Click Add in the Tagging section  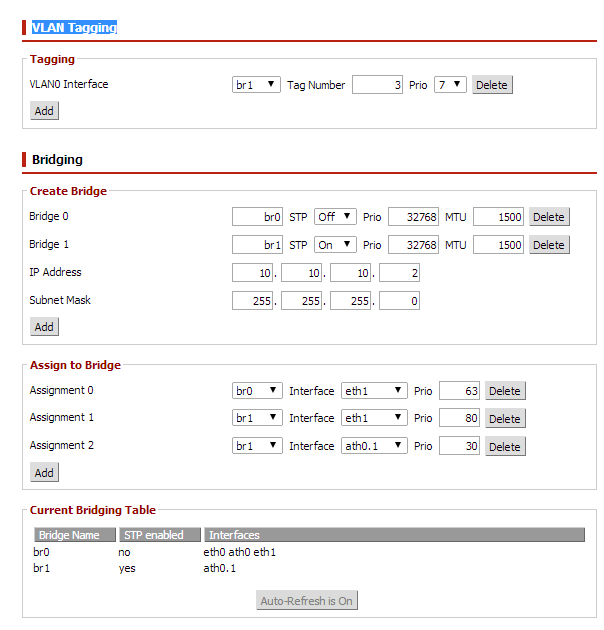click(44, 110)
